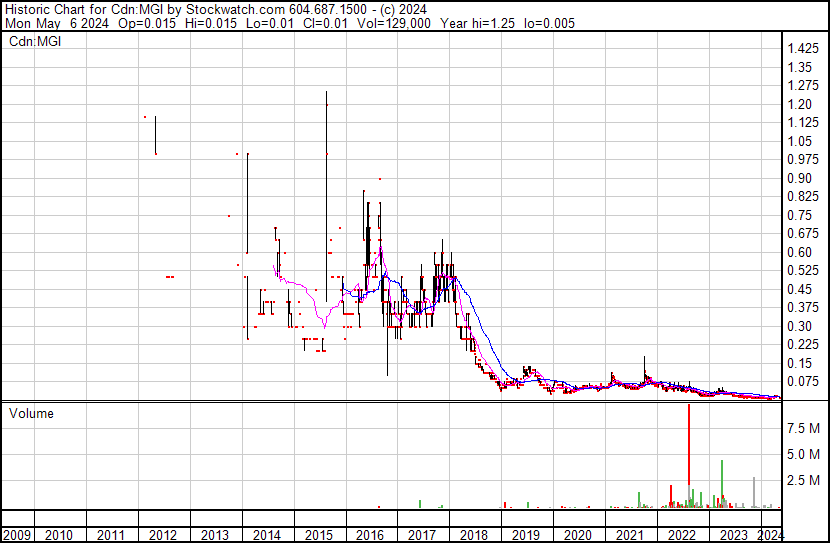Click the gray late-2023 volume bar

754,492
